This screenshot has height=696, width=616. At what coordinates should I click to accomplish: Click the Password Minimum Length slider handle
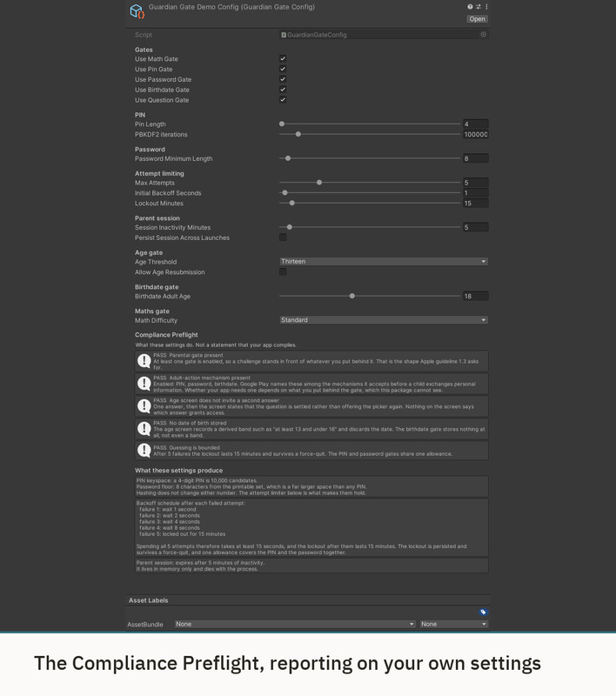[x=288, y=158]
